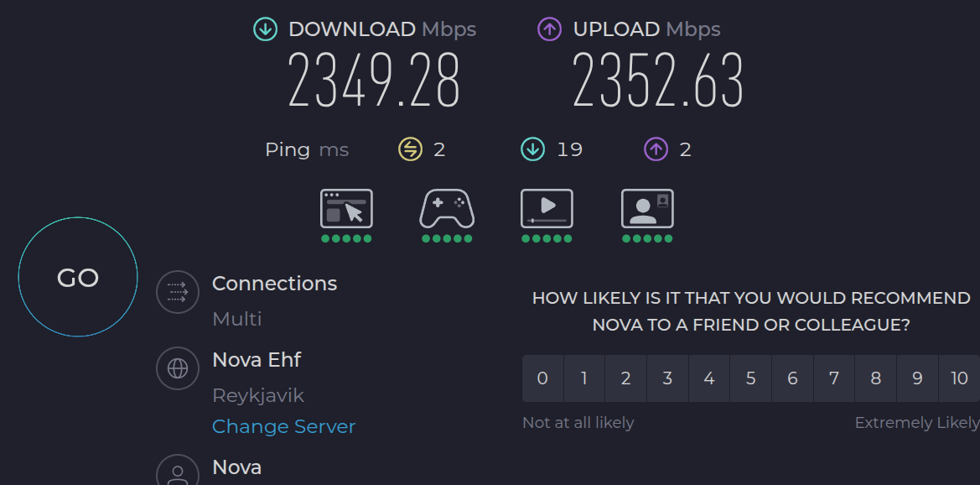Choose rating 8 for recommending Nova

(x=875, y=378)
